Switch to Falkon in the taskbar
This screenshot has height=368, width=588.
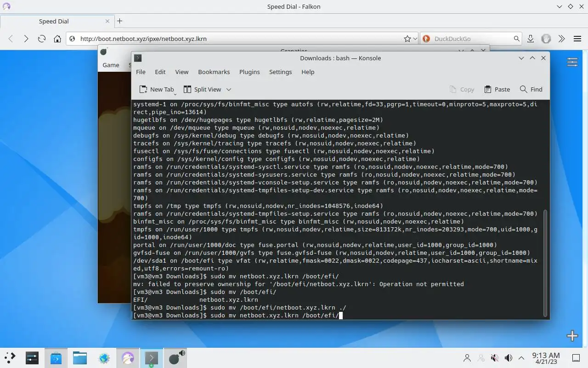coord(128,357)
